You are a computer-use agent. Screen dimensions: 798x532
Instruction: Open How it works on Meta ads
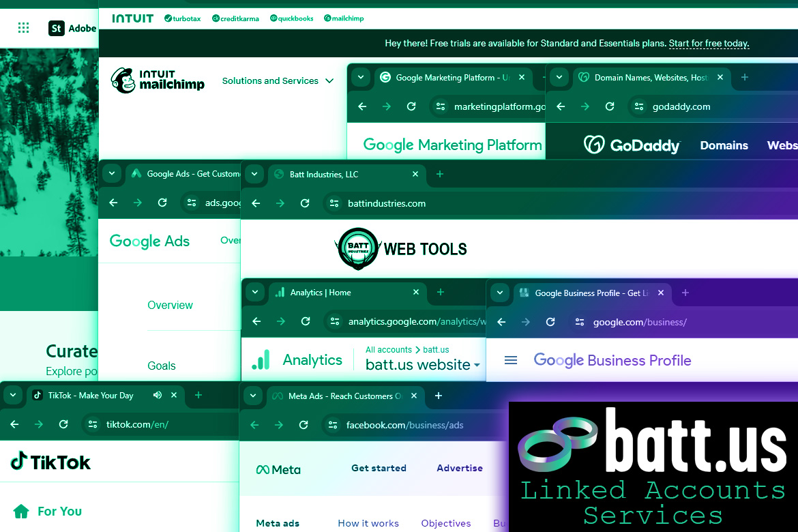[368, 523]
